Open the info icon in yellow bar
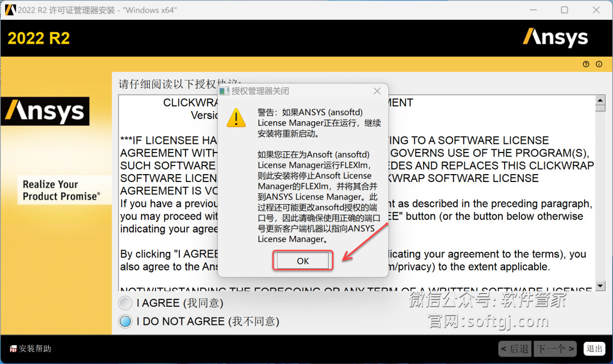 coord(599,64)
